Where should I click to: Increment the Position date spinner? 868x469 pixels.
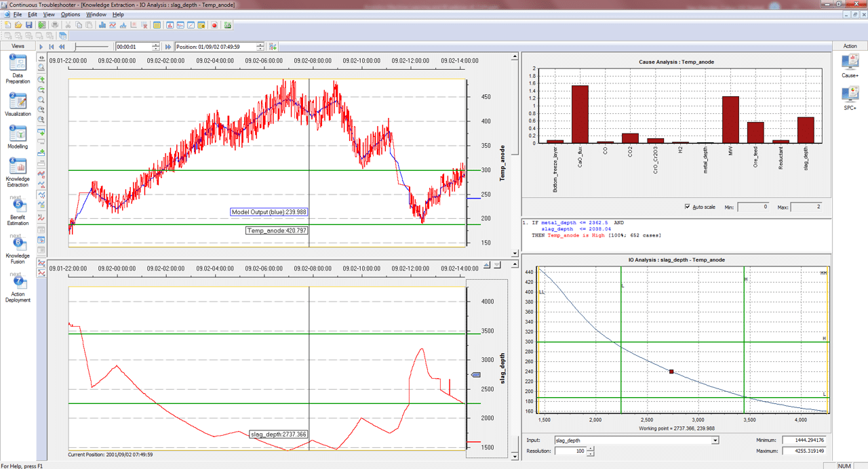[261, 45]
